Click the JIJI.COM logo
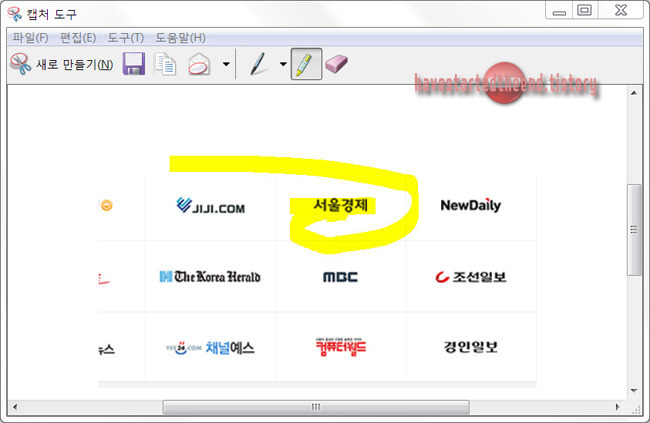Screen dimensions: 650x423 click(x=211, y=206)
